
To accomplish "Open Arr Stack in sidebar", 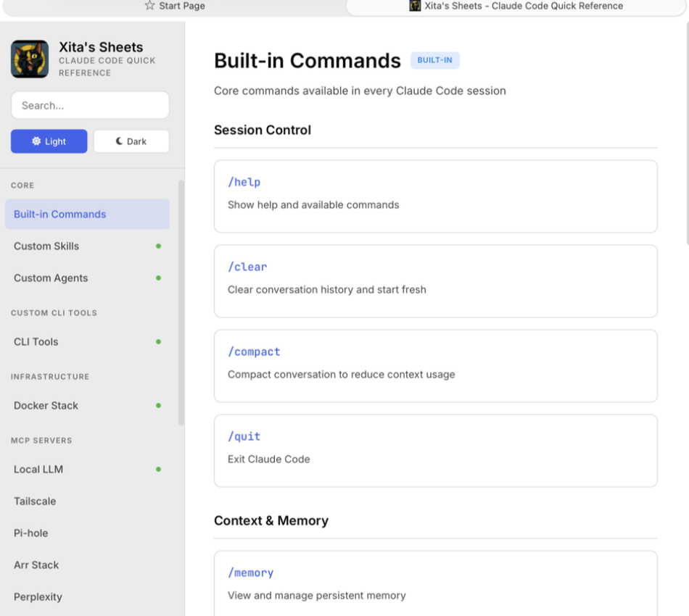I will (x=87, y=565).
